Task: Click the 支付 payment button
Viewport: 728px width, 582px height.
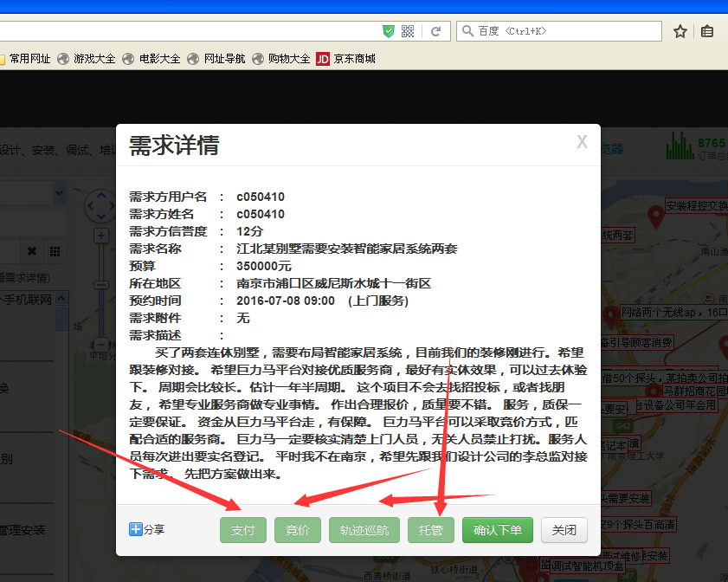Action: pyautogui.click(x=243, y=530)
